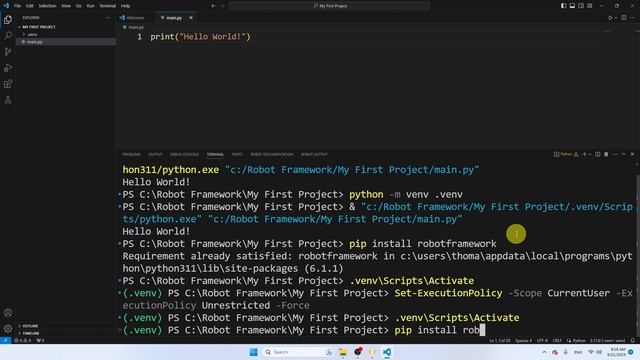
Task: Open Source Control view in activity bar
Action: click(8, 51)
